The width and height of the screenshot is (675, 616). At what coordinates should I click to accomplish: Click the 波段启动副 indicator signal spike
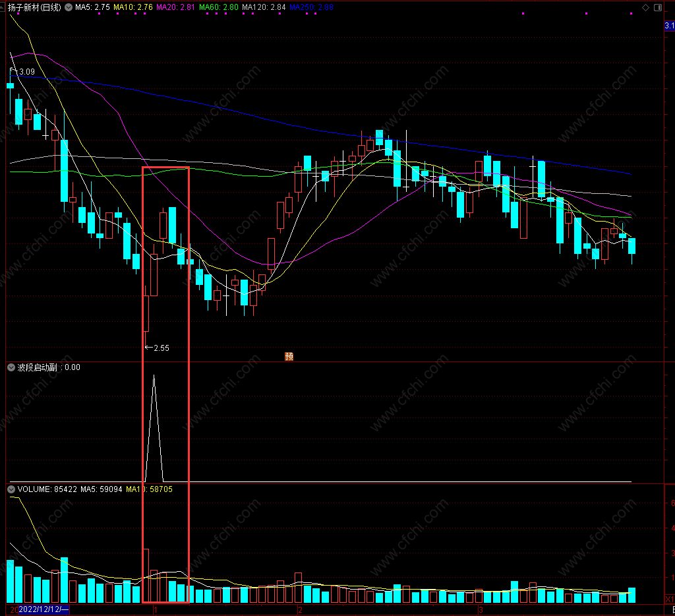point(154,427)
